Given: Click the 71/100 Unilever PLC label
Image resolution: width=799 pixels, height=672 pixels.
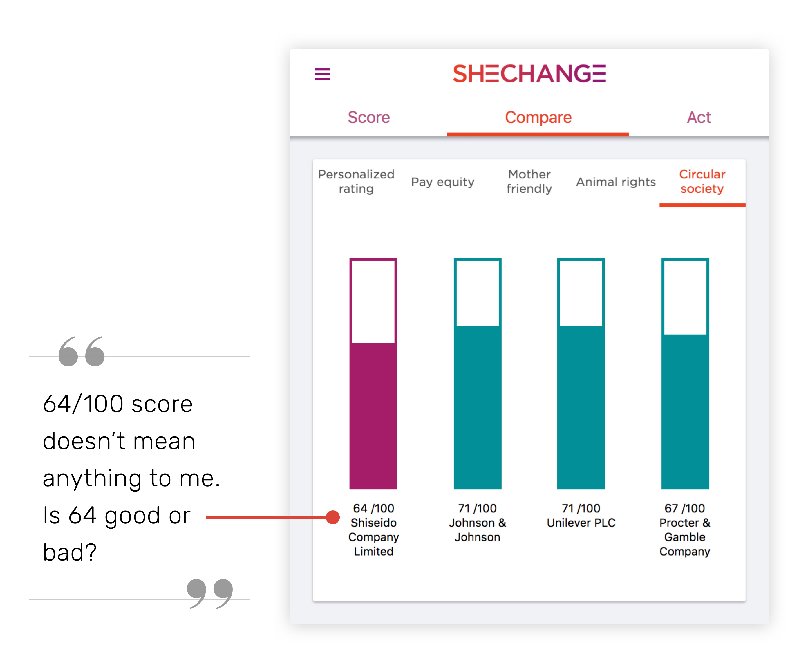Looking at the screenshot, I should point(581,515).
